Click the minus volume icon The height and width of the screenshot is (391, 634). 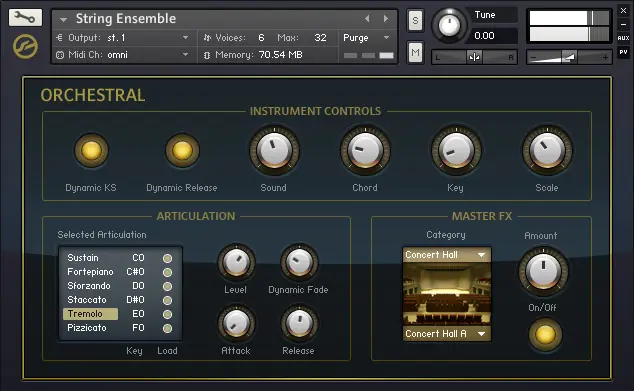(x=533, y=58)
